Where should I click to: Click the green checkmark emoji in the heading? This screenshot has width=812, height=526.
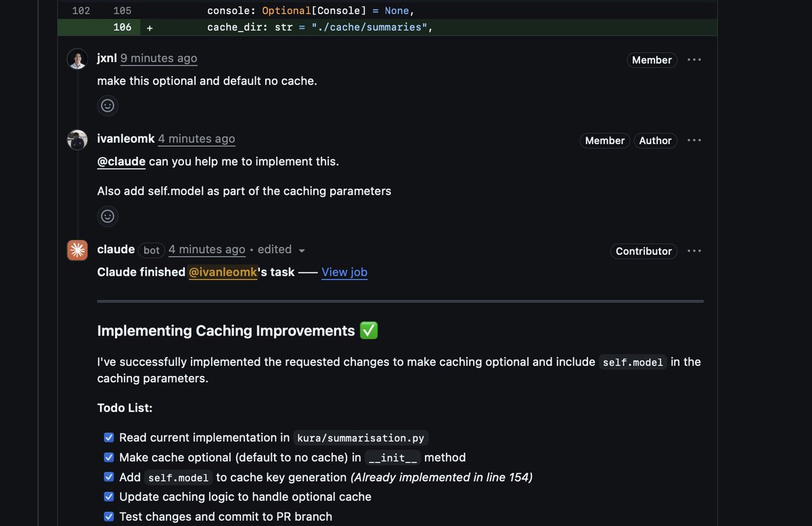tap(369, 331)
